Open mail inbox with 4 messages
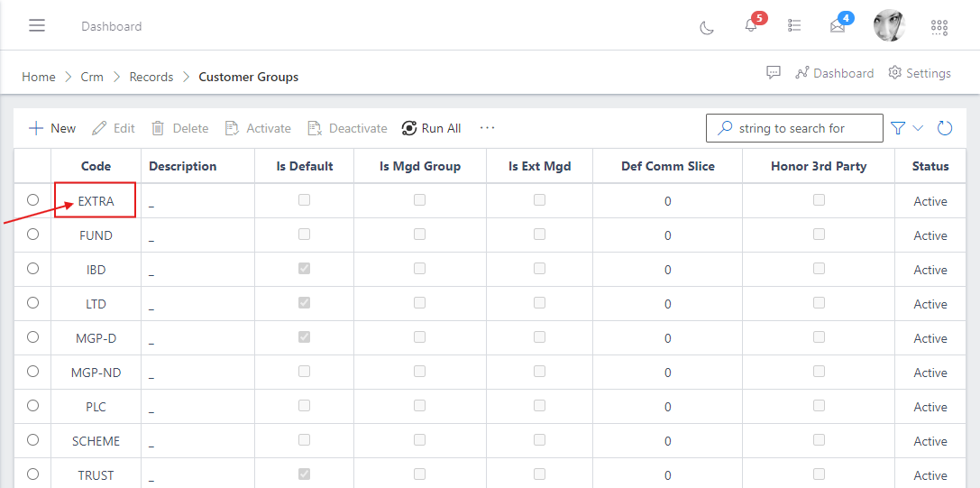The width and height of the screenshot is (980, 488). (838, 26)
